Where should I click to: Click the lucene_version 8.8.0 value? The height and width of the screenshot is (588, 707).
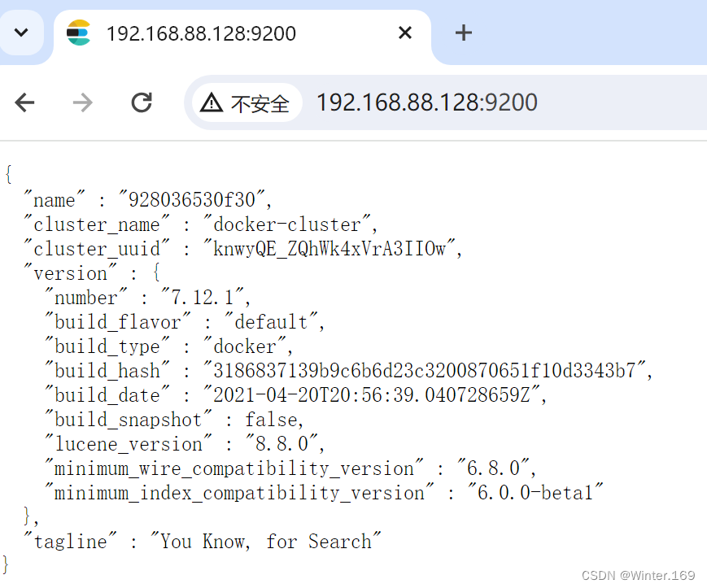click(x=281, y=444)
